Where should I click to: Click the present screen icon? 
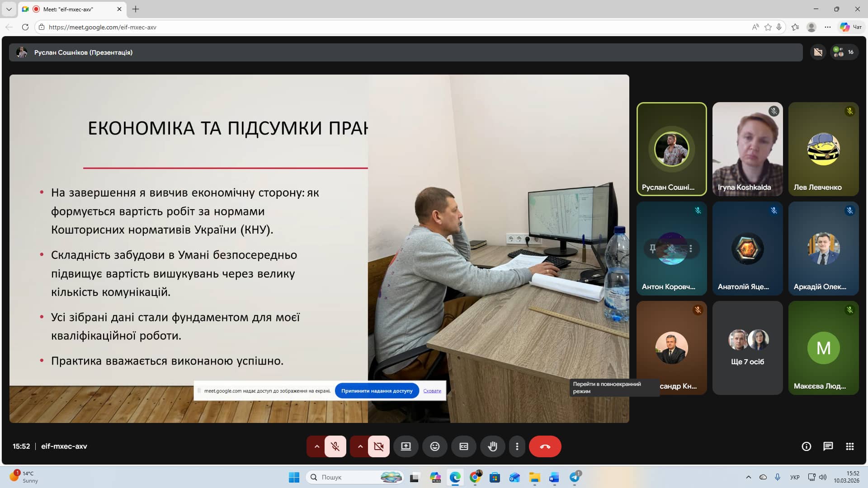click(x=406, y=446)
